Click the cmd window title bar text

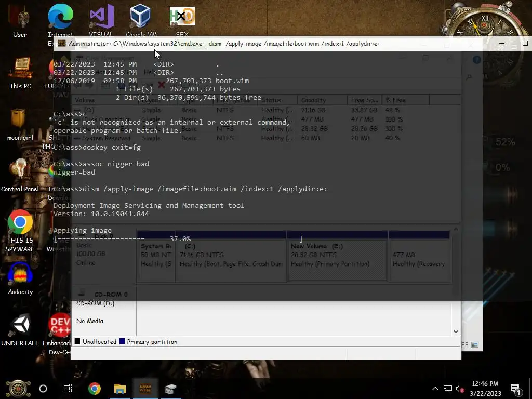pyautogui.click(x=224, y=44)
